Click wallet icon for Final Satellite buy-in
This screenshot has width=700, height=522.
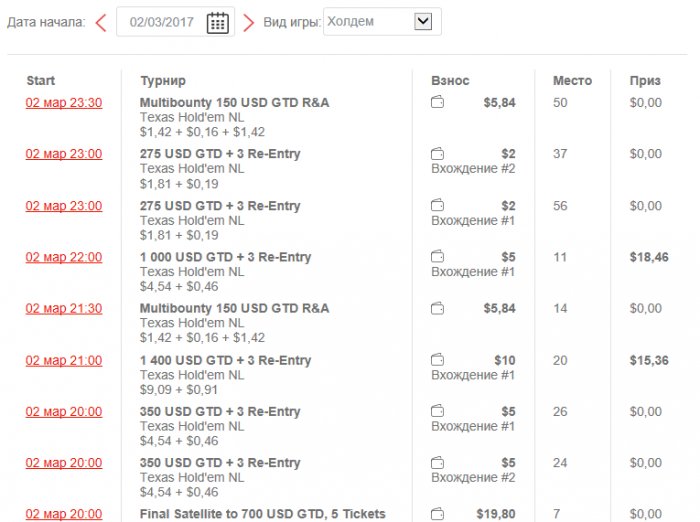438,514
